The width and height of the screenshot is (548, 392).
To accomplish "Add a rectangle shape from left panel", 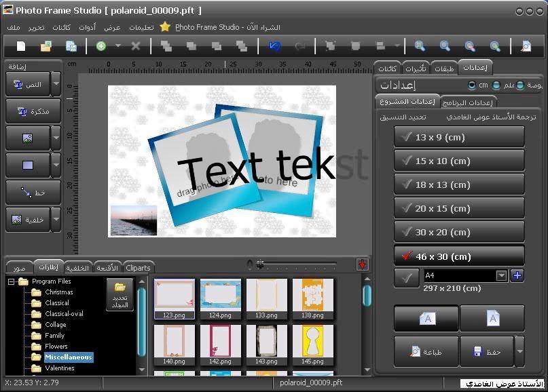I will click(x=28, y=165).
